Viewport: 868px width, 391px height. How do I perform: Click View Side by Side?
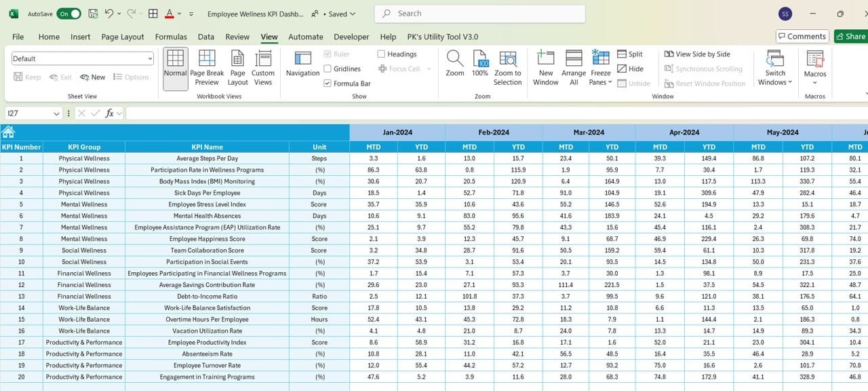click(697, 54)
